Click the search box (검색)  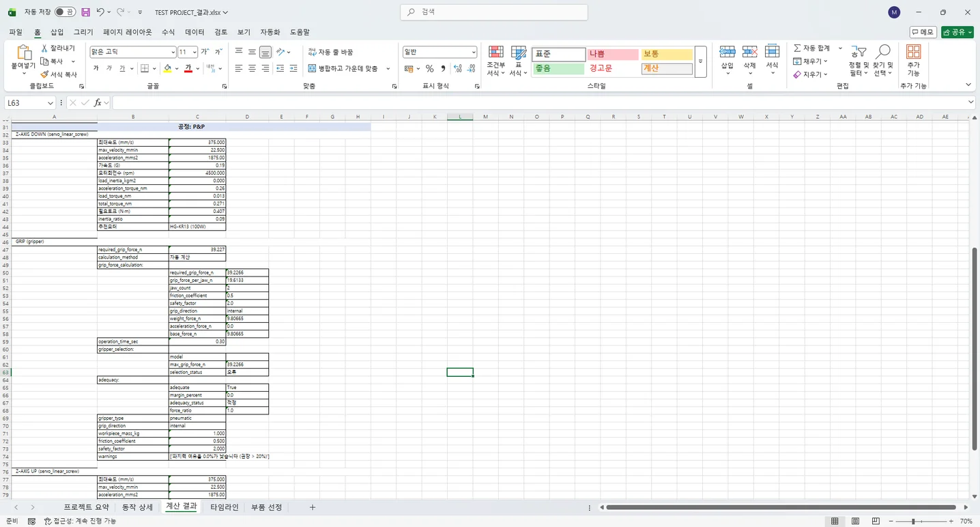pyautogui.click(x=494, y=12)
